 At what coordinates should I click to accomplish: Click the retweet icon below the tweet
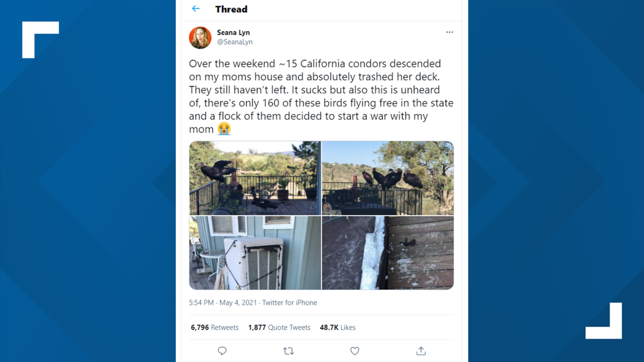(x=288, y=351)
